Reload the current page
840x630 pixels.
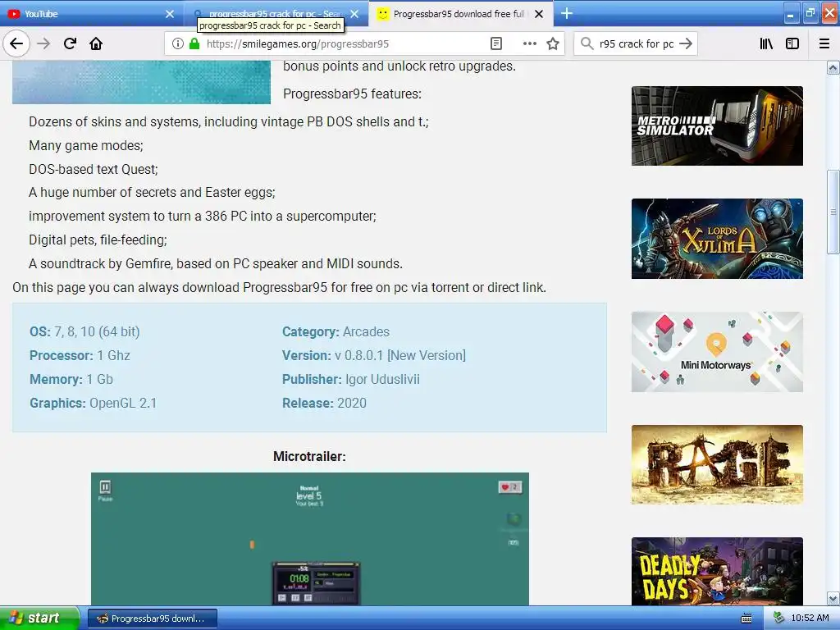tap(70, 43)
